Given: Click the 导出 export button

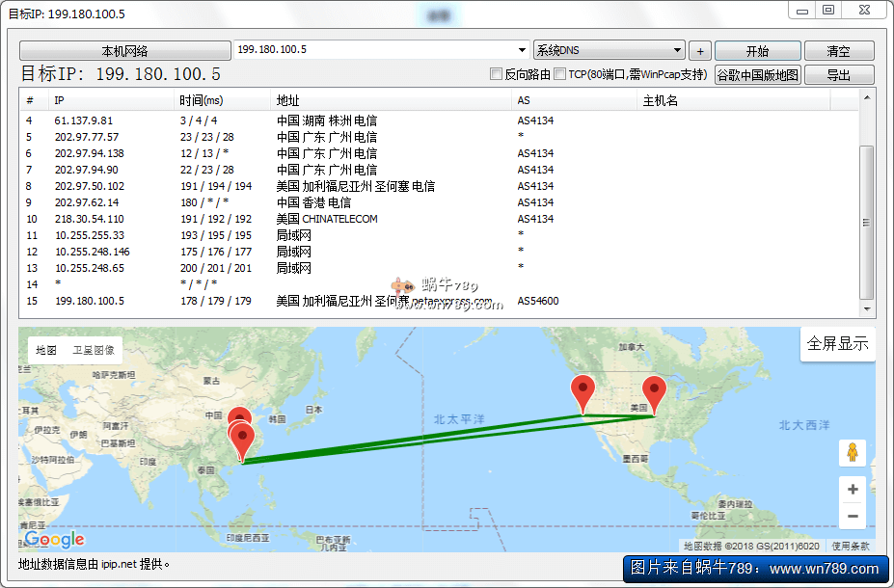Looking at the screenshot, I should click(838, 74).
